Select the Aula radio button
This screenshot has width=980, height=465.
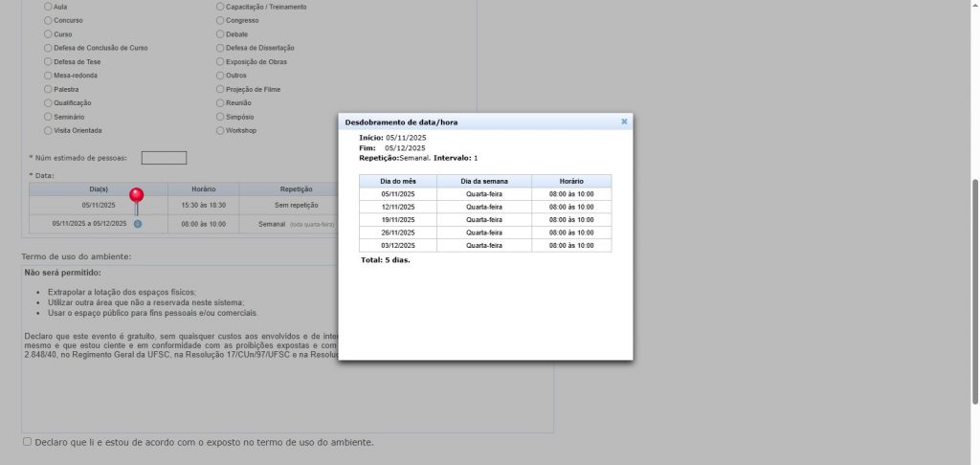48,7
